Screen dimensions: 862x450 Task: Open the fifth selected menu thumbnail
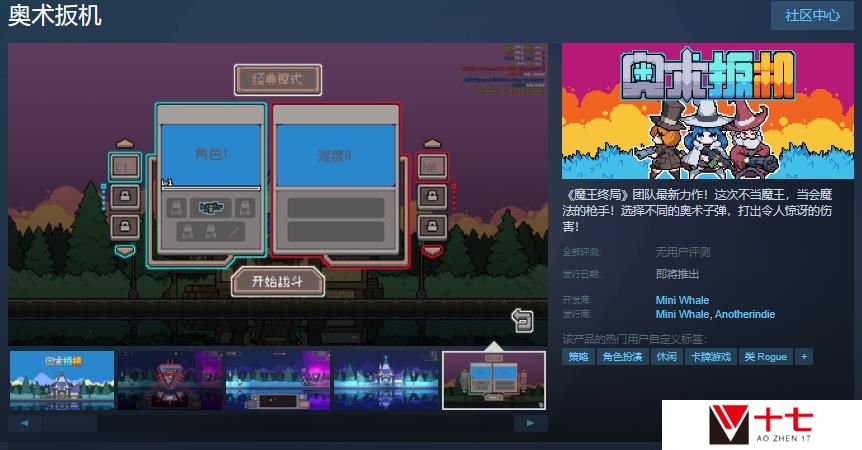(494, 380)
